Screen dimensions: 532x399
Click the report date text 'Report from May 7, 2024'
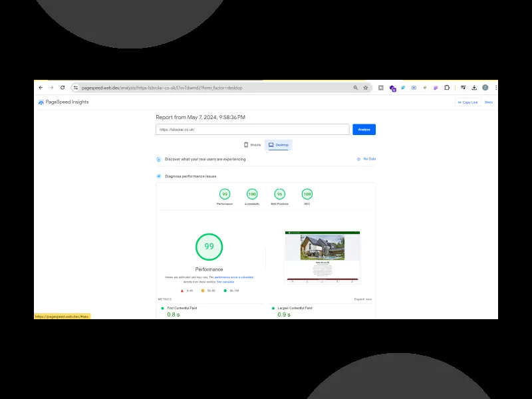coord(201,117)
